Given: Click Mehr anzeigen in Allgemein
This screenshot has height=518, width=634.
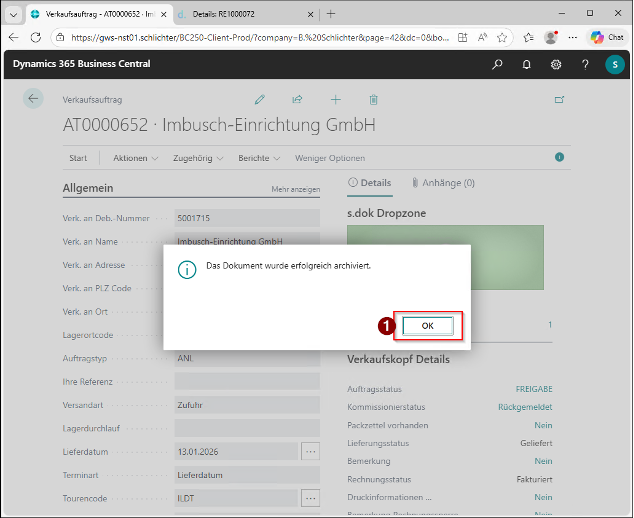Looking at the screenshot, I should click(296, 189).
